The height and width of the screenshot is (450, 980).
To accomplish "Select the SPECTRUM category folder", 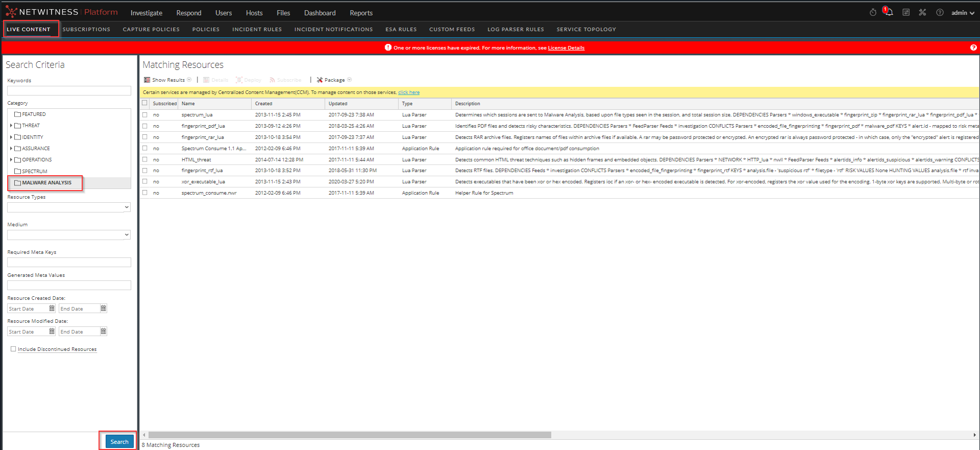I will point(31,171).
